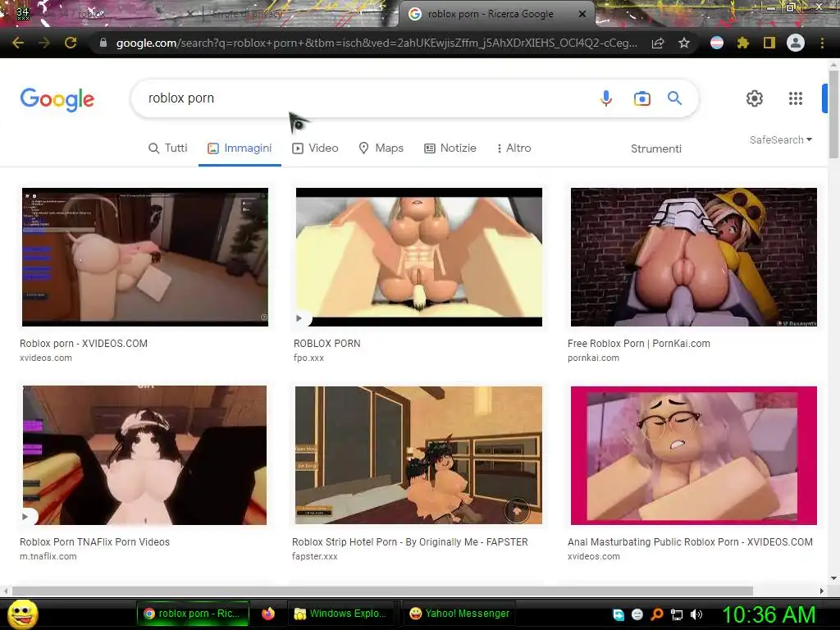Expand the Altro more-options menu
This screenshot has height=630, width=840.
point(514,148)
